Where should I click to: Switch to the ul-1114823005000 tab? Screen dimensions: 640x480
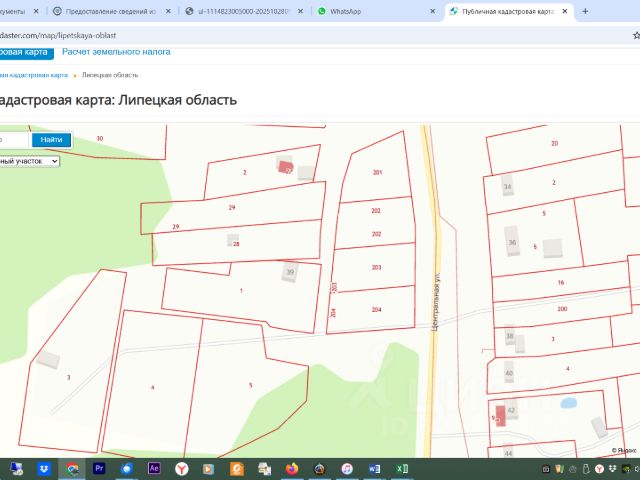point(243,11)
